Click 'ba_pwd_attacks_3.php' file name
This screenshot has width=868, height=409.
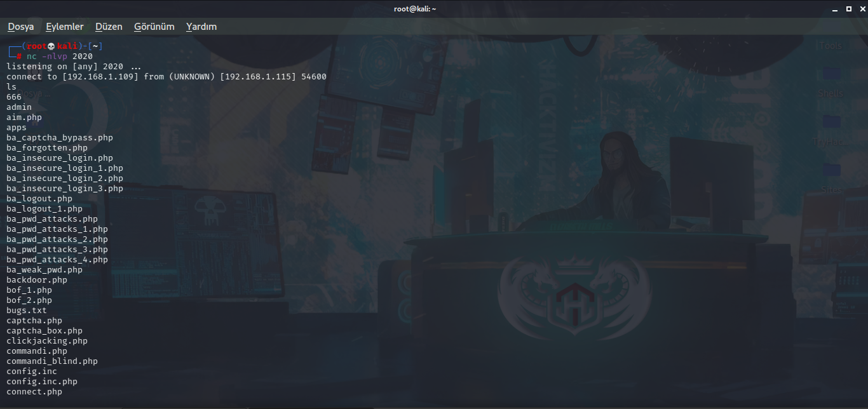57,250
